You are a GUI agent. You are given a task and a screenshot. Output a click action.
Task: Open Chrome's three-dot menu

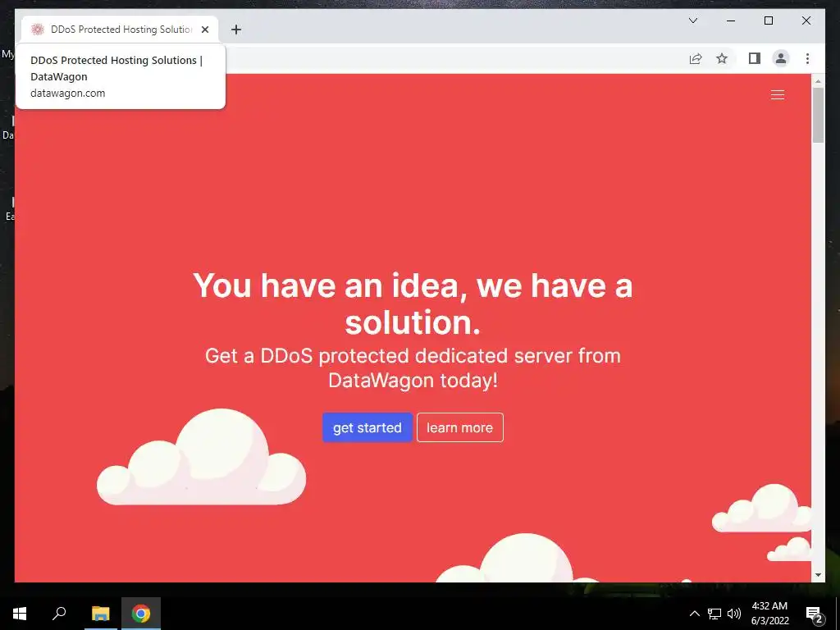(807, 58)
